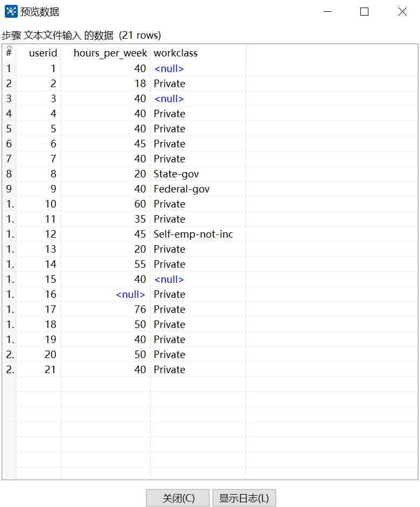420x507 pixels.
Task: Maximize the 预览数据 window
Action: click(365, 12)
